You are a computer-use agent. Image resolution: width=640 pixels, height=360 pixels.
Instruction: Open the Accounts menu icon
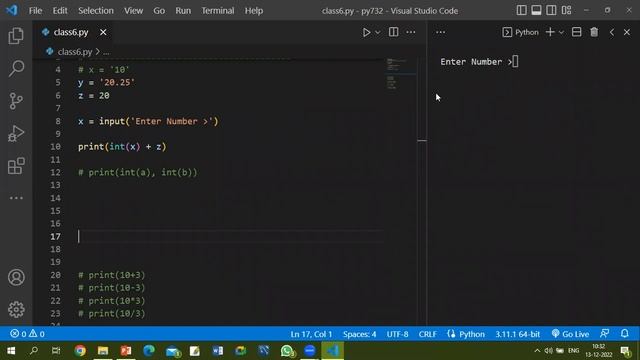click(x=16, y=278)
